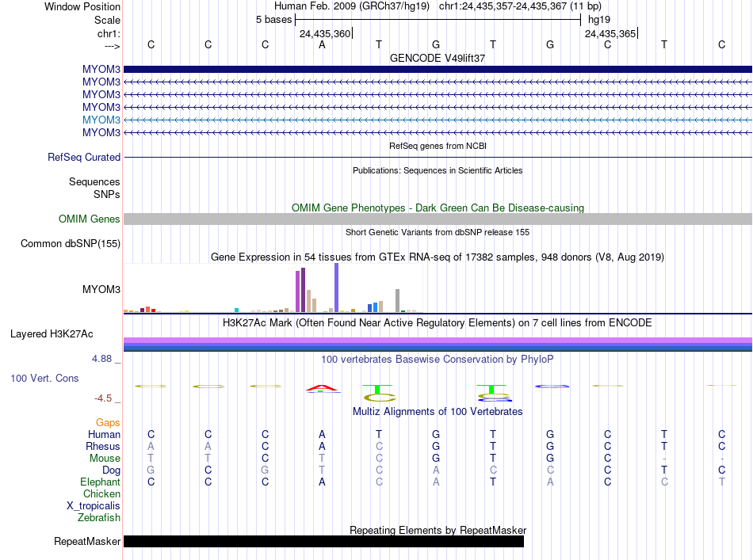Screen dimensions: 753x560
Task: Open 100 vertebrates Basewise Conservation by PhyloP title
Action: [x=438, y=360]
